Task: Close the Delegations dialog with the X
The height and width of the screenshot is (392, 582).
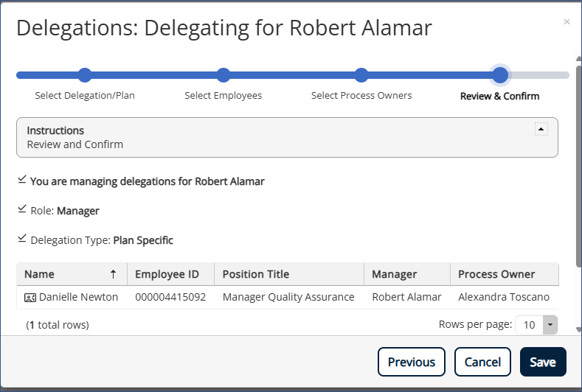Action: coord(567,22)
